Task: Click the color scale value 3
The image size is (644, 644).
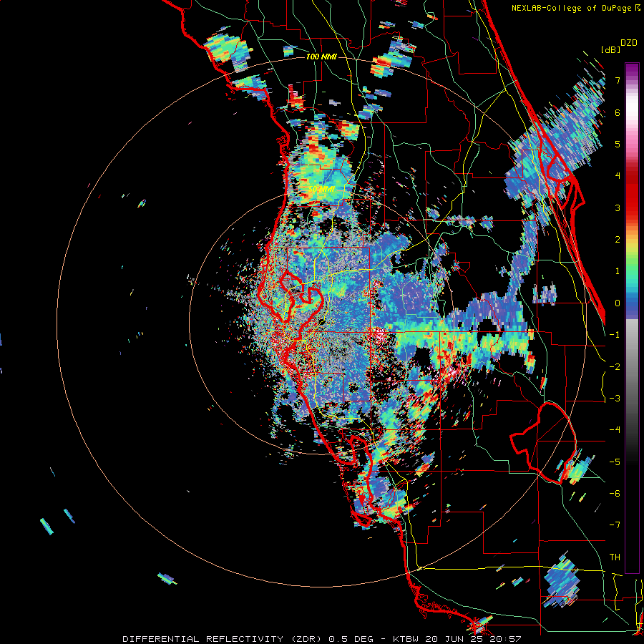Action: point(618,208)
